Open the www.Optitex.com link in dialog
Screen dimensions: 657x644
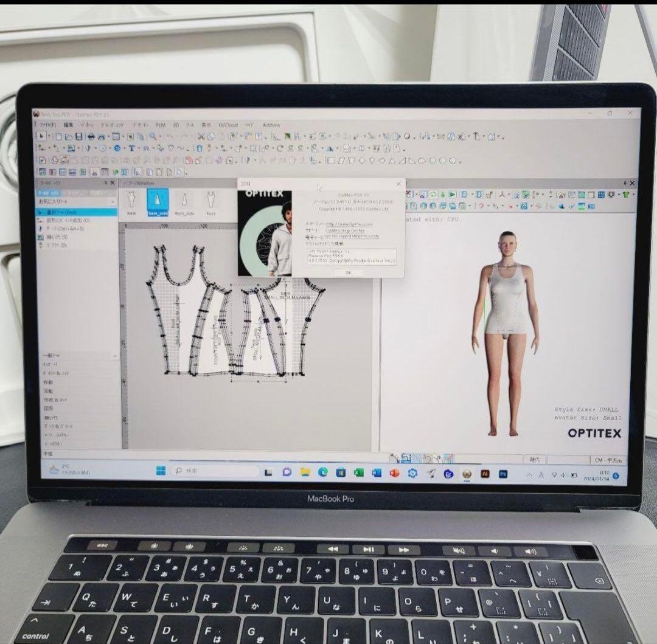tap(349, 224)
